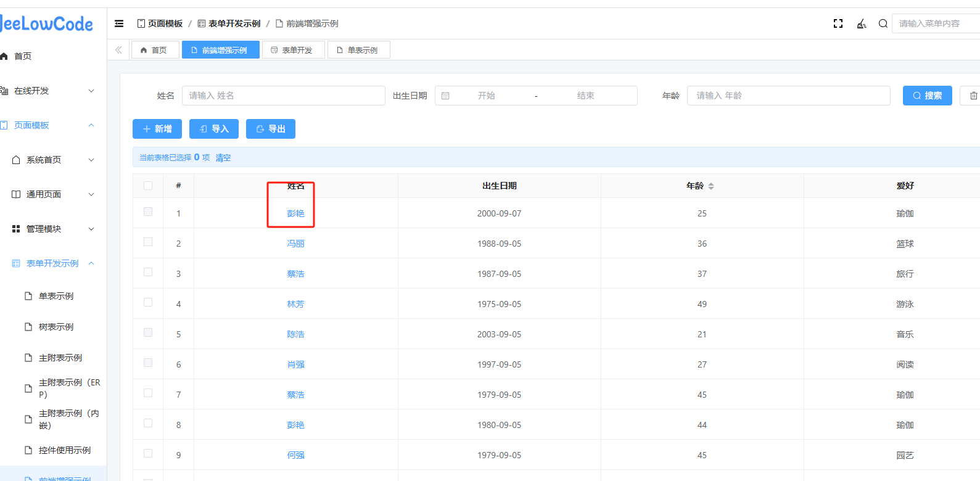Click the double-chevron tab scroll-left icon
The width and height of the screenshot is (980, 481).
[118, 50]
